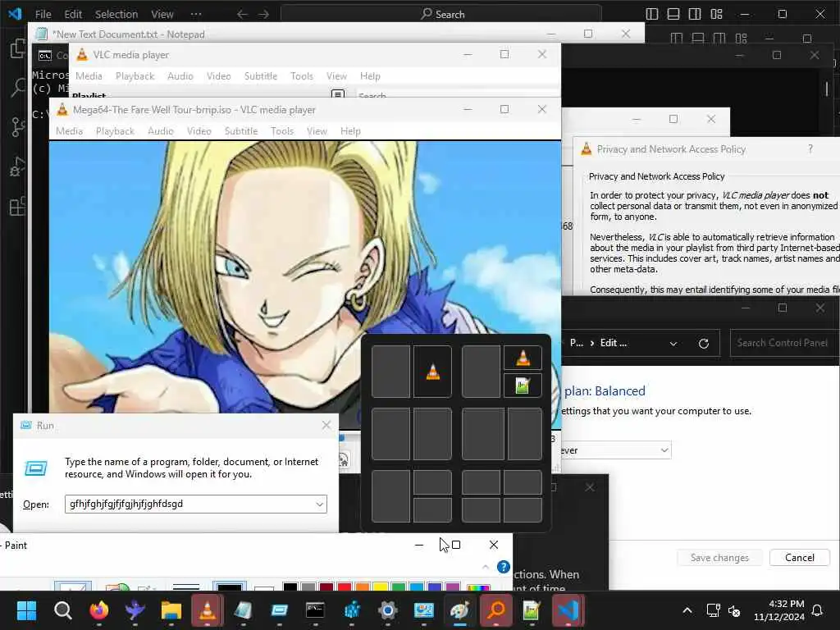The height and width of the screenshot is (630, 840).
Task: Select the green color swatch in Paint
Action: [x=398, y=587]
